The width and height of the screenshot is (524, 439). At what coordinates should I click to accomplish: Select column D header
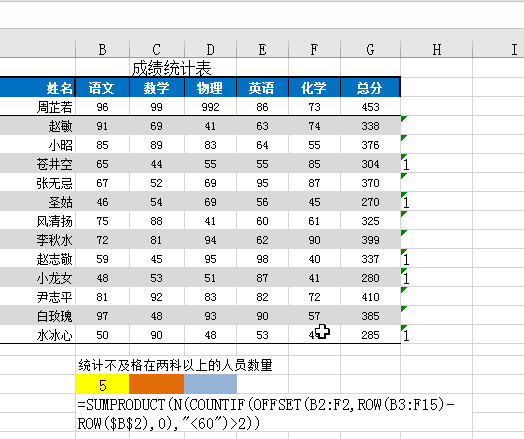point(210,49)
